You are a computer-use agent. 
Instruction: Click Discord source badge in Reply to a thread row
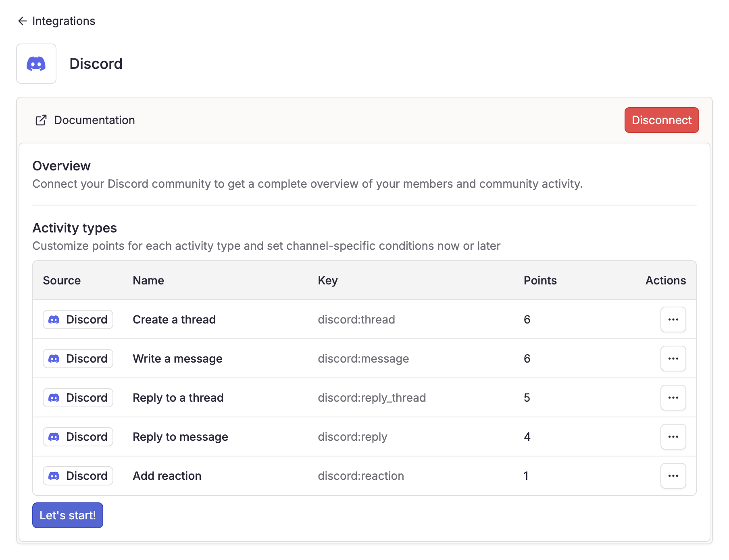[x=78, y=398]
